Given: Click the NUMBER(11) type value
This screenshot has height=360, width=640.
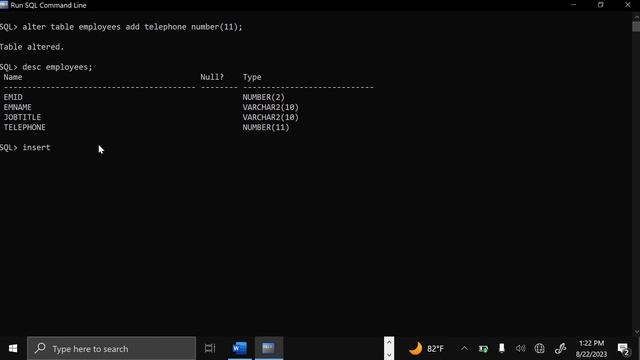Looking at the screenshot, I should pos(266,127).
